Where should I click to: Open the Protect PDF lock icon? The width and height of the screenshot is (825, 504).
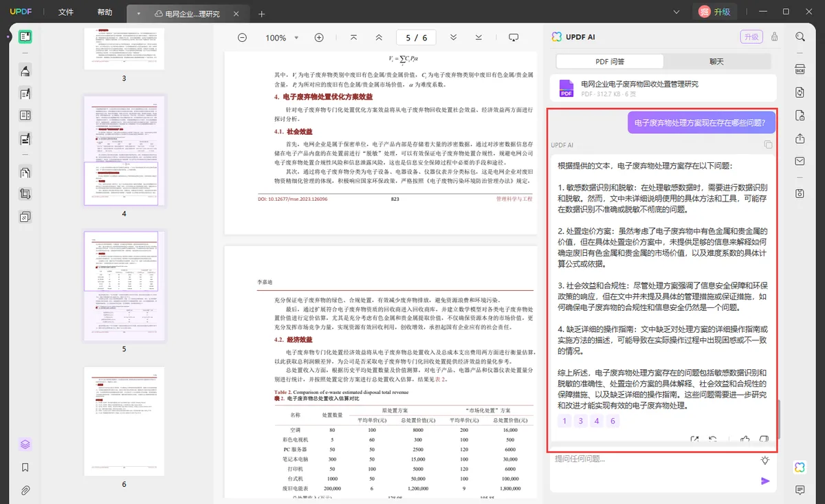tap(800, 115)
